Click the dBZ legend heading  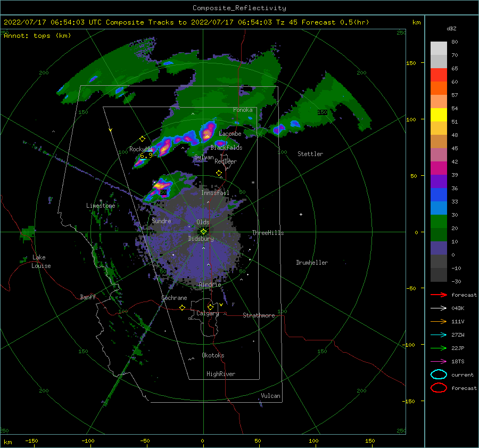pos(451,28)
